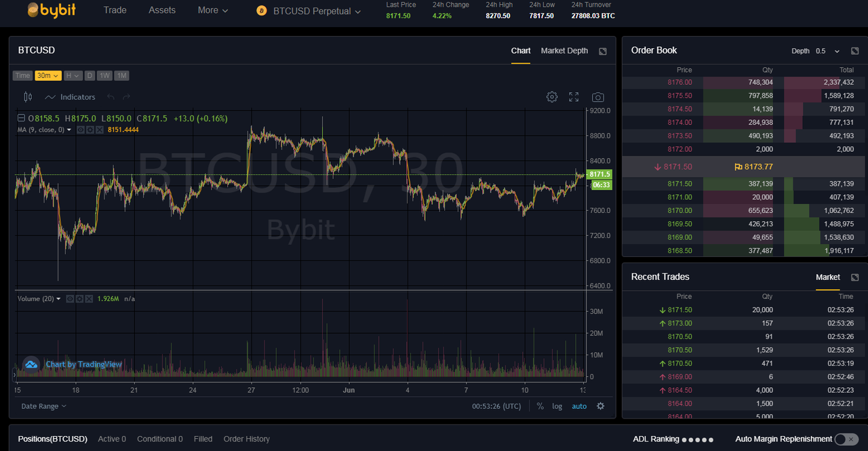Hide the MA indicator with eye icon
868x451 pixels.
(x=80, y=130)
